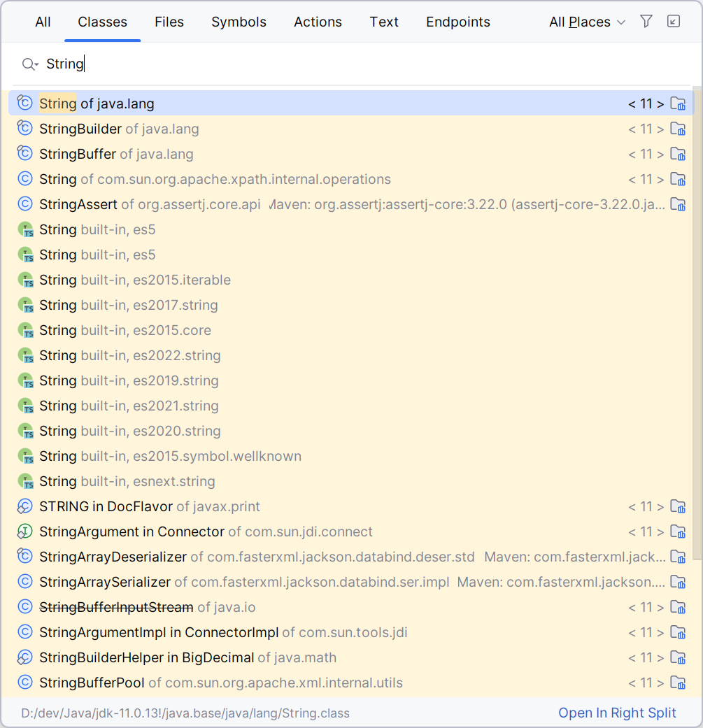This screenshot has width=703, height=728.
Task: Select String built-in, es2017.string
Action: tap(351, 305)
